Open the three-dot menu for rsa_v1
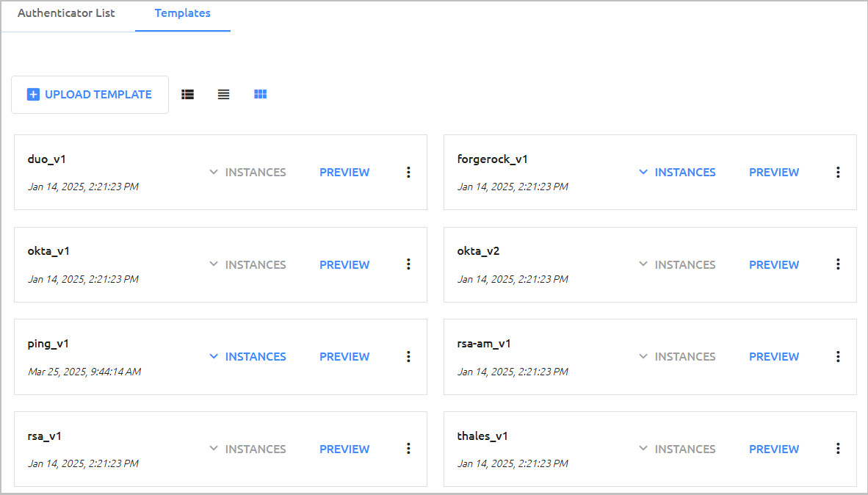Screen dimensions: 868x495 [x=408, y=449]
